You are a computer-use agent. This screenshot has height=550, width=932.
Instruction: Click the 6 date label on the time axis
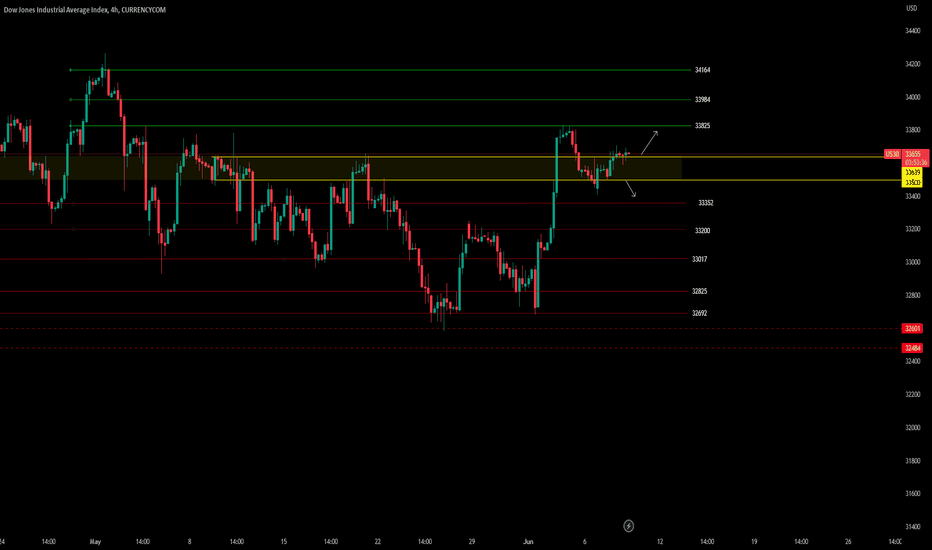(x=584, y=542)
